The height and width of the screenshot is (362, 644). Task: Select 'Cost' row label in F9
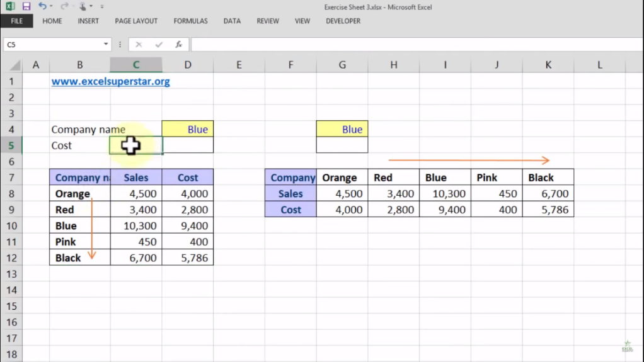(x=290, y=210)
